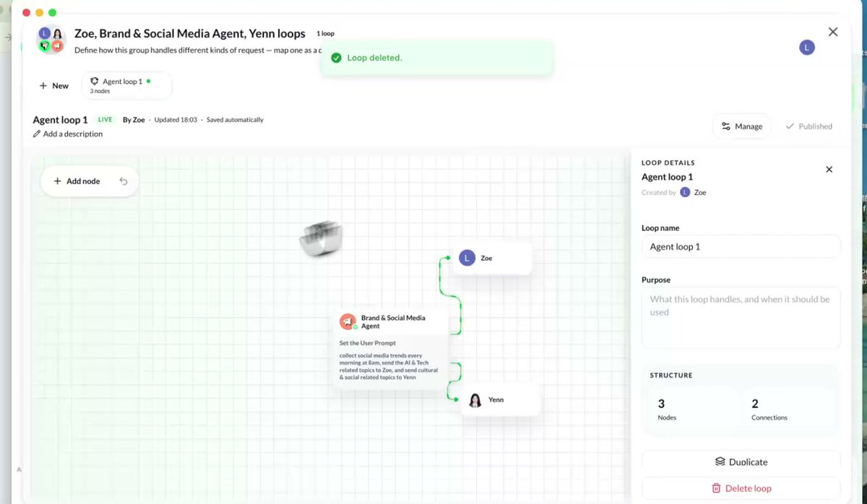Click the Connections count card showing 2
This screenshot has width=867, height=504.
tap(788, 409)
